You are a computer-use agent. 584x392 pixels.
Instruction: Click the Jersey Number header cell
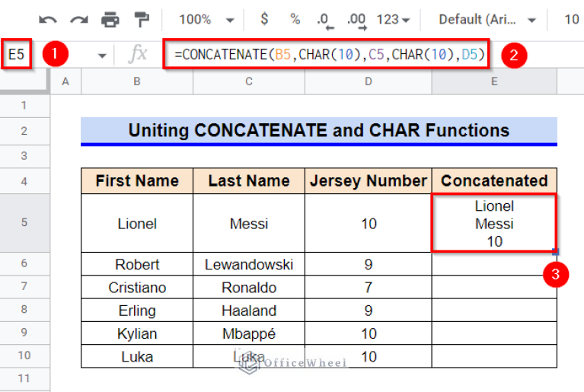pyautogui.click(x=368, y=180)
